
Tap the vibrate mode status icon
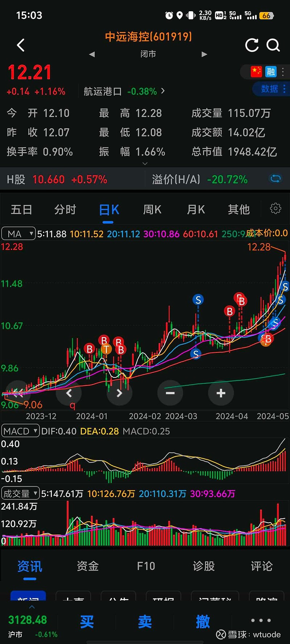pyautogui.click(x=191, y=15)
